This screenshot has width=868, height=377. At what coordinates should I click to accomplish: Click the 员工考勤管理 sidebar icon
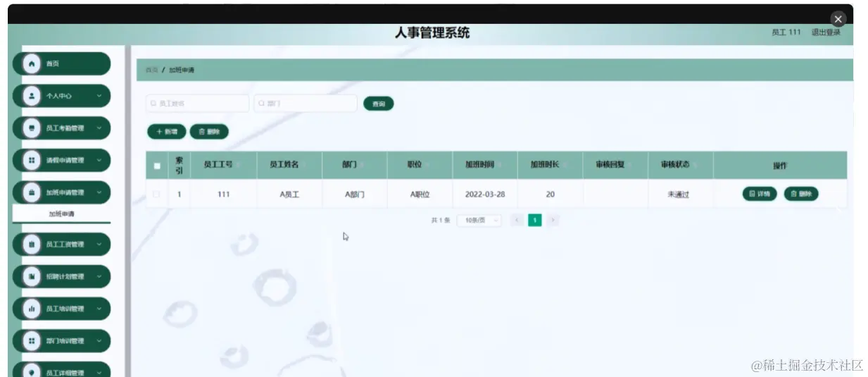coord(32,128)
